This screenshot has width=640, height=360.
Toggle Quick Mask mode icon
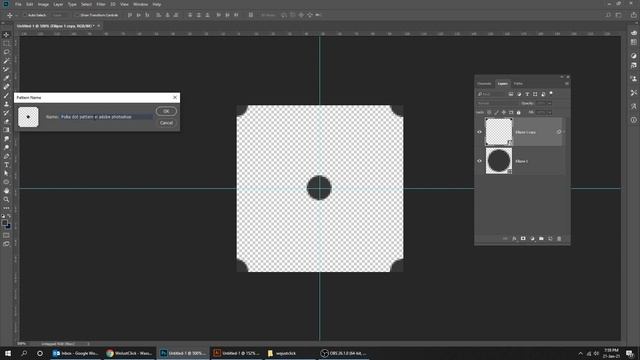[x=6, y=236]
